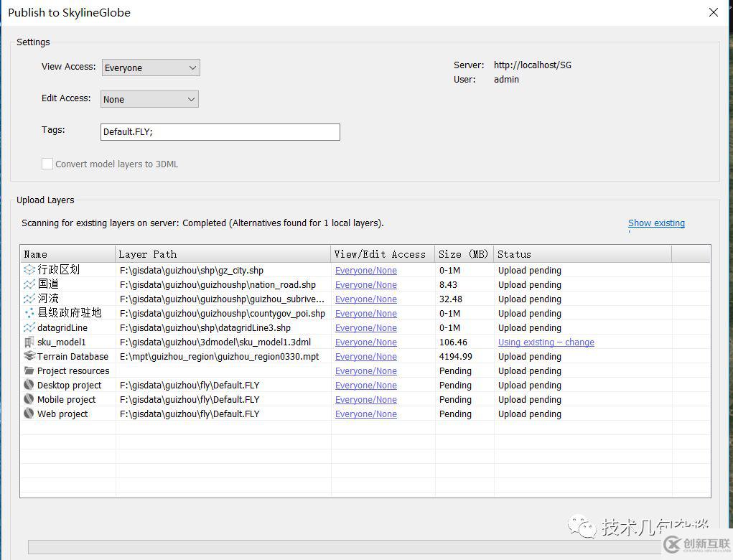733x560 pixels.
Task: Click the 32.48 size value
Action: 451,299
